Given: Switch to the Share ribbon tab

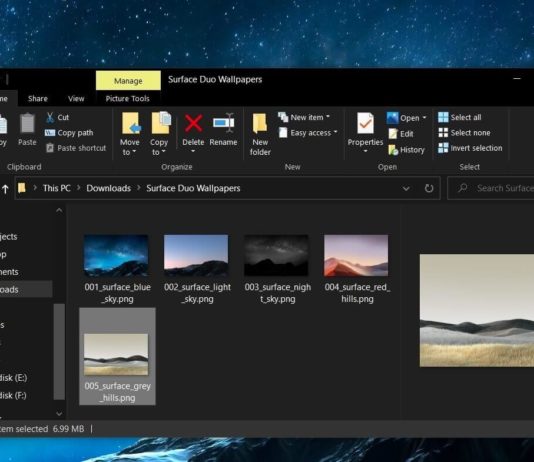Looking at the screenshot, I should click(x=38, y=99).
